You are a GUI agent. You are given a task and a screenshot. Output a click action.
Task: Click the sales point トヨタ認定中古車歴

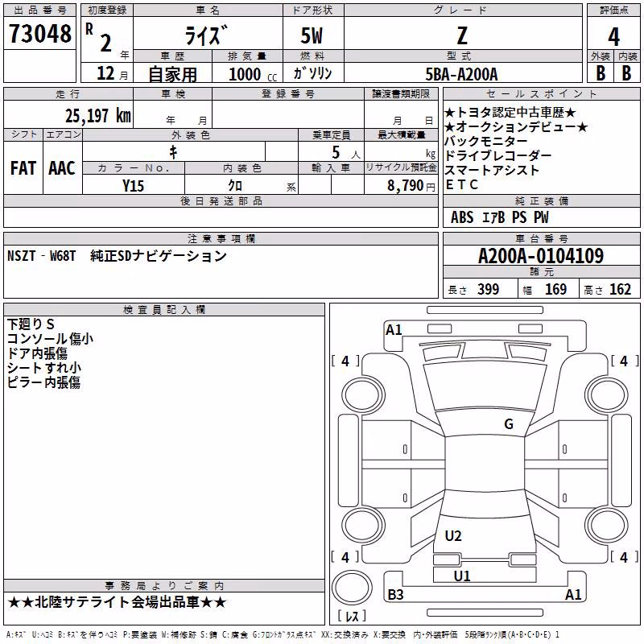(510, 112)
